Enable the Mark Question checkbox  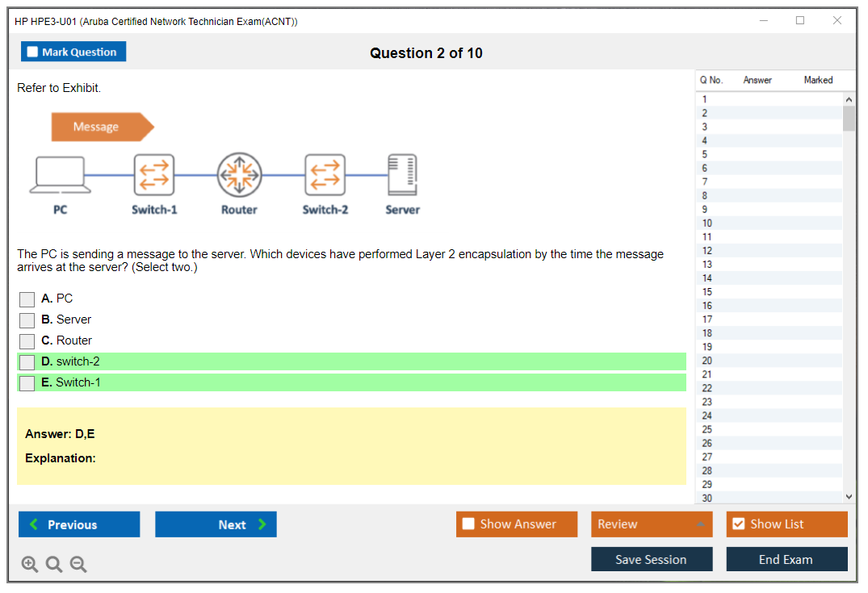(33, 52)
